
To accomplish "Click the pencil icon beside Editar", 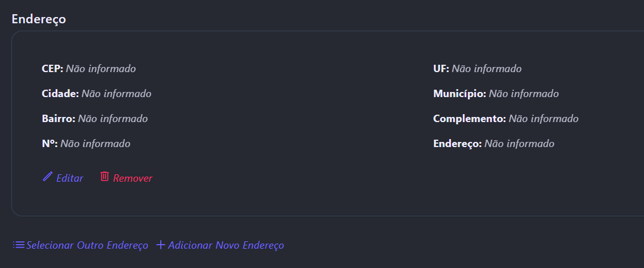I will [x=47, y=177].
